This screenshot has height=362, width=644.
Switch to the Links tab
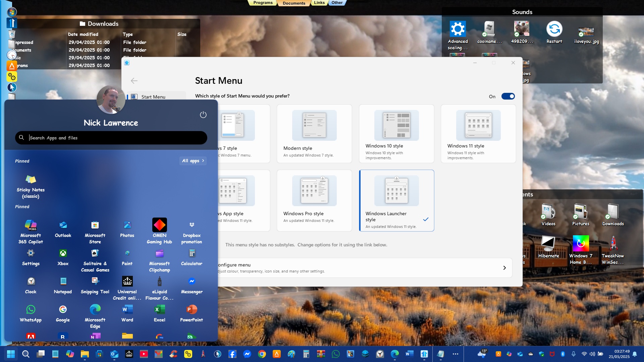[x=319, y=3]
